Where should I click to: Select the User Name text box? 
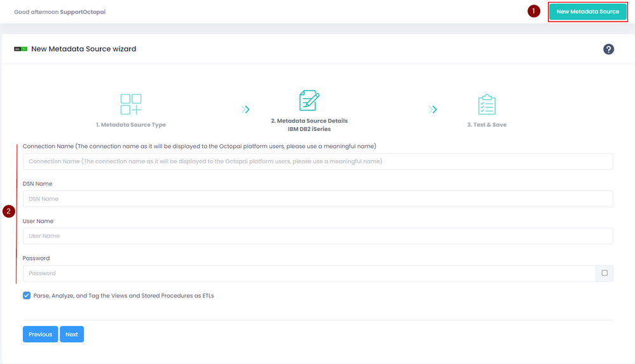click(x=318, y=236)
